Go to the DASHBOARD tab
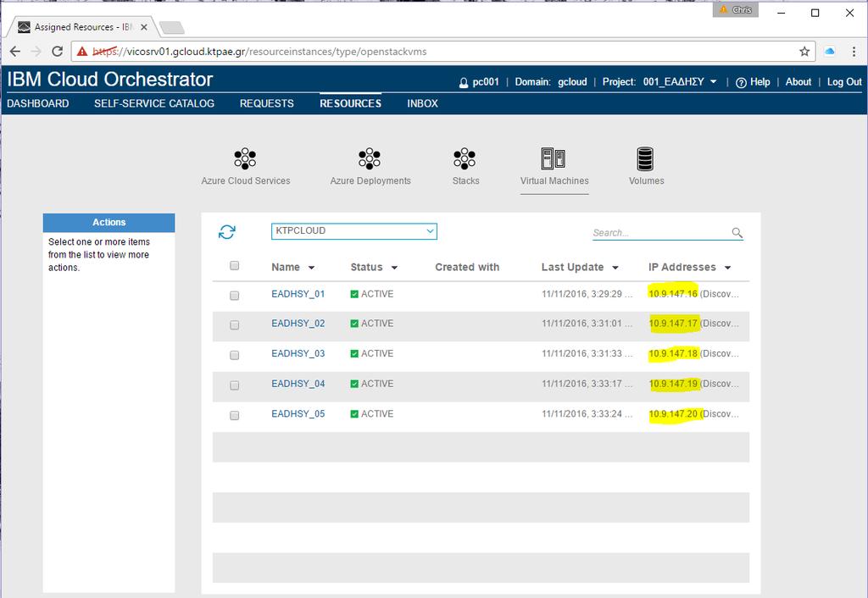 coord(37,103)
